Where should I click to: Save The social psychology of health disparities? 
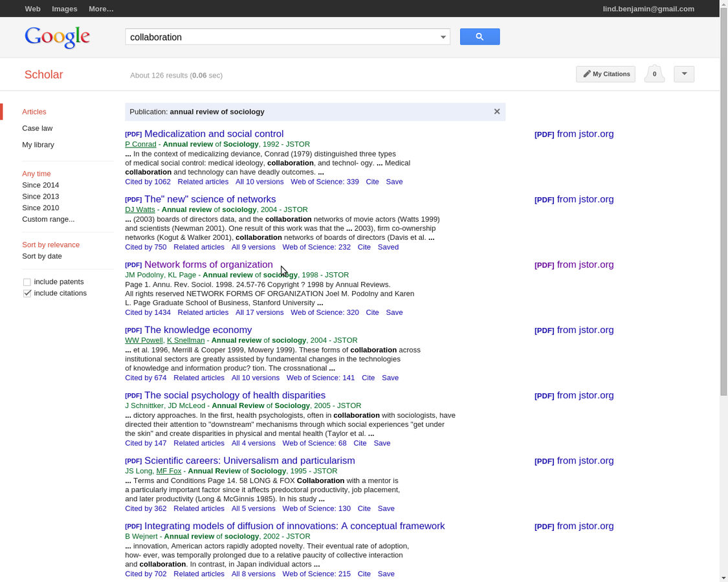click(x=382, y=444)
